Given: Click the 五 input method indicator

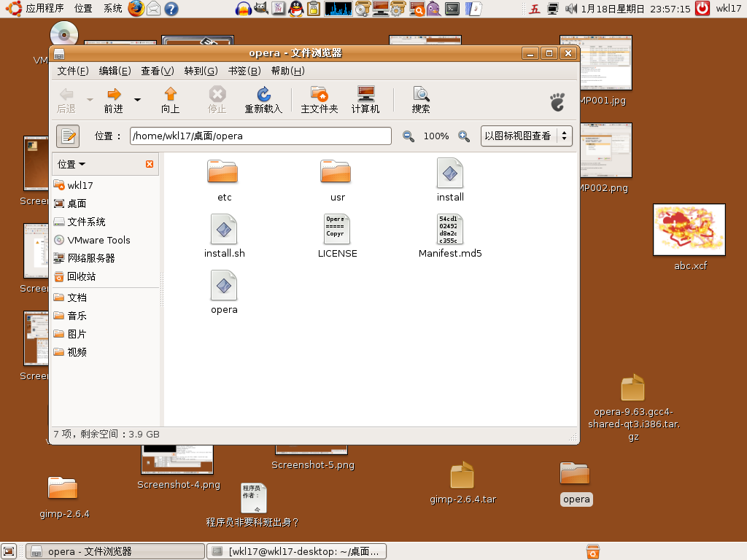Looking at the screenshot, I should [x=535, y=9].
